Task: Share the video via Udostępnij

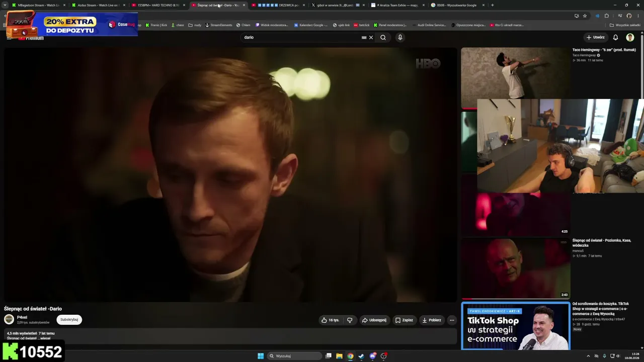Action: tap(374, 320)
